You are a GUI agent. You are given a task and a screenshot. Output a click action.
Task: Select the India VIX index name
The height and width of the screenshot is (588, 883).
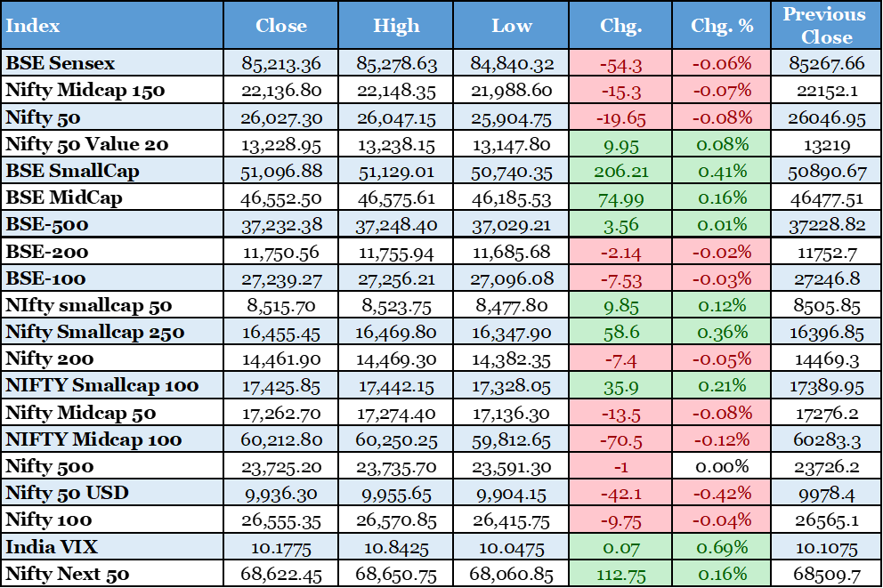tap(52, 546)
